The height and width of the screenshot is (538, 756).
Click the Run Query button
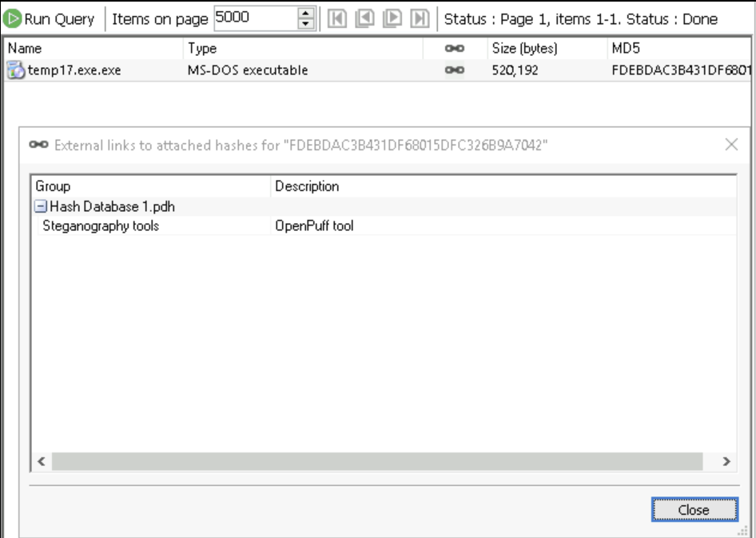click(x=50, y=19)
